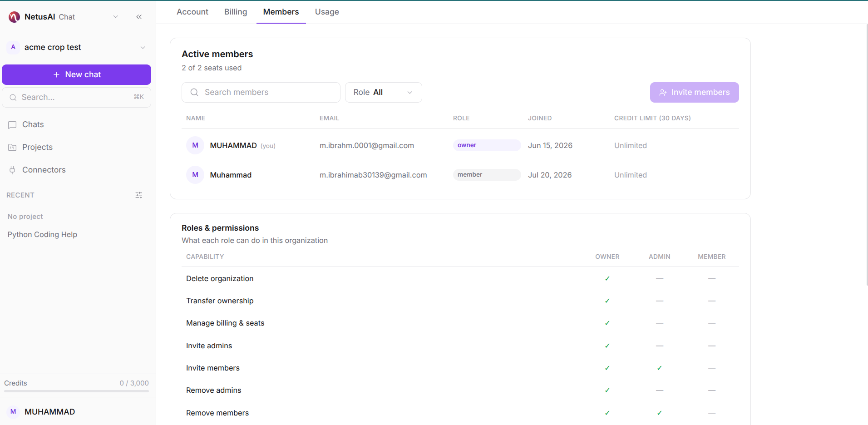Click Unlimited credit limit for owner row
The image size is (868, 425).
click(631, 145)
